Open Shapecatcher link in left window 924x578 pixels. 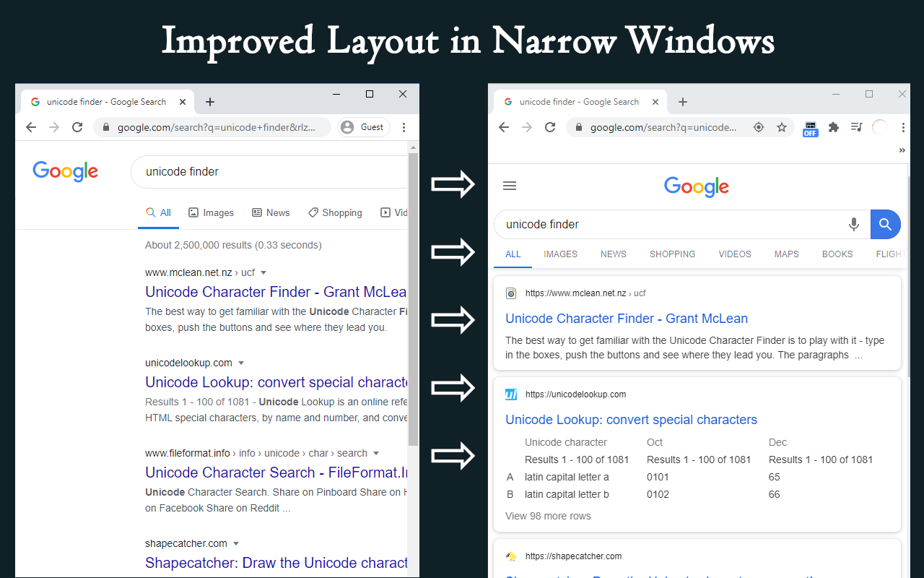276,563
